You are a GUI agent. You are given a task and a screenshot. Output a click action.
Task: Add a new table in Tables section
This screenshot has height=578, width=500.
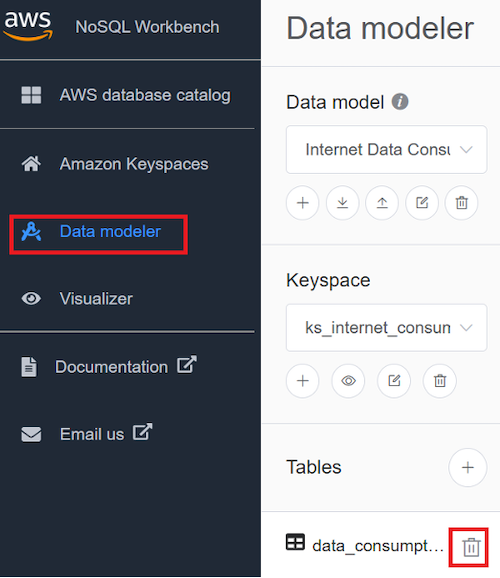(x=468, y=467)
